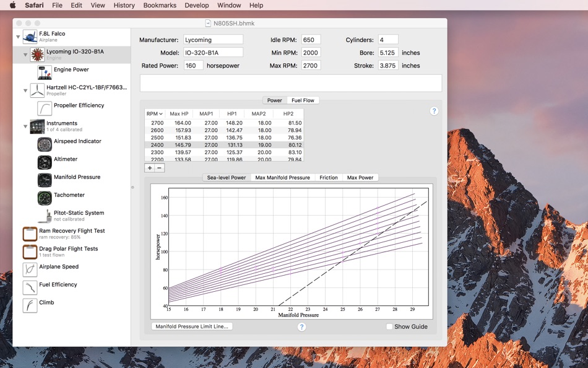The image size is (588, 368).
Task: Click the Idle RPM field
Action: point(311,40)
